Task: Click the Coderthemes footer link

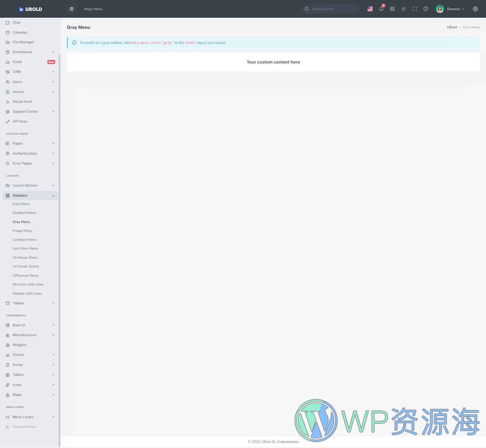Action: coord(288,442)
